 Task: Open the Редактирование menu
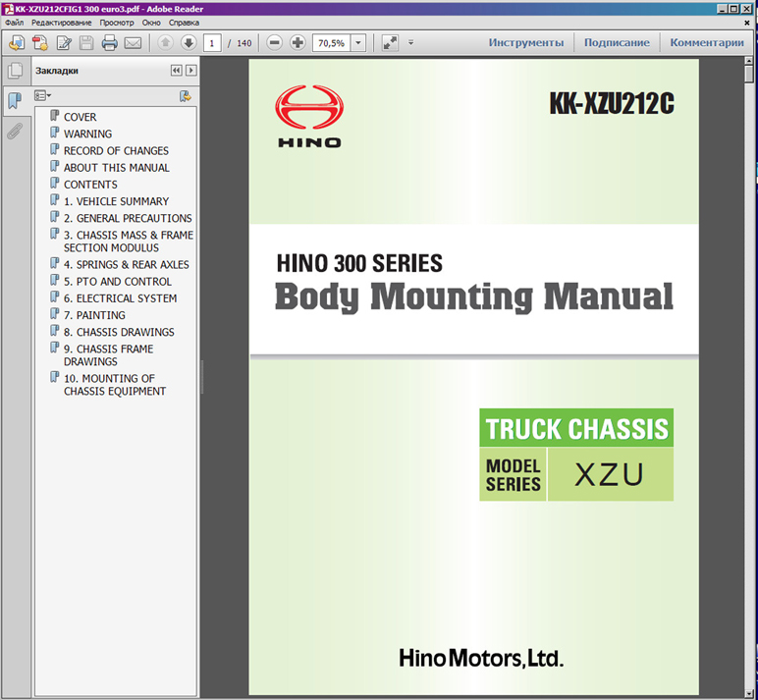(68, 22)
